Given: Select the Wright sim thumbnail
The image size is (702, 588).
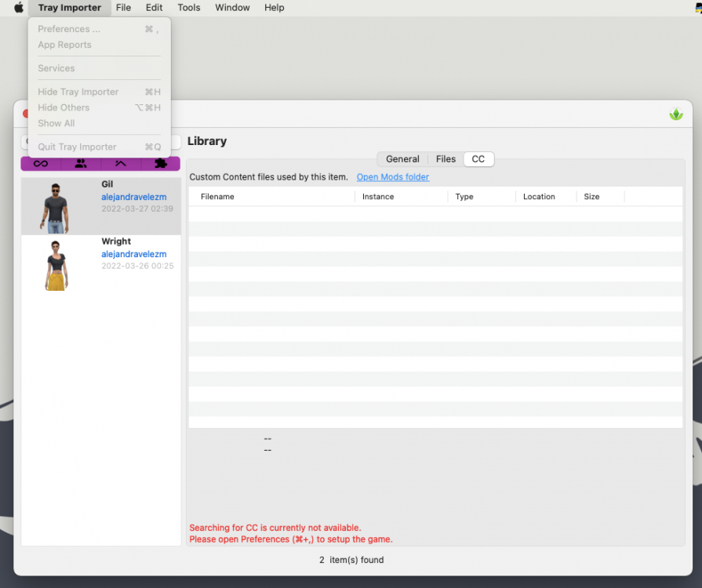Looking at the screenshot, I should click(56, 266).
